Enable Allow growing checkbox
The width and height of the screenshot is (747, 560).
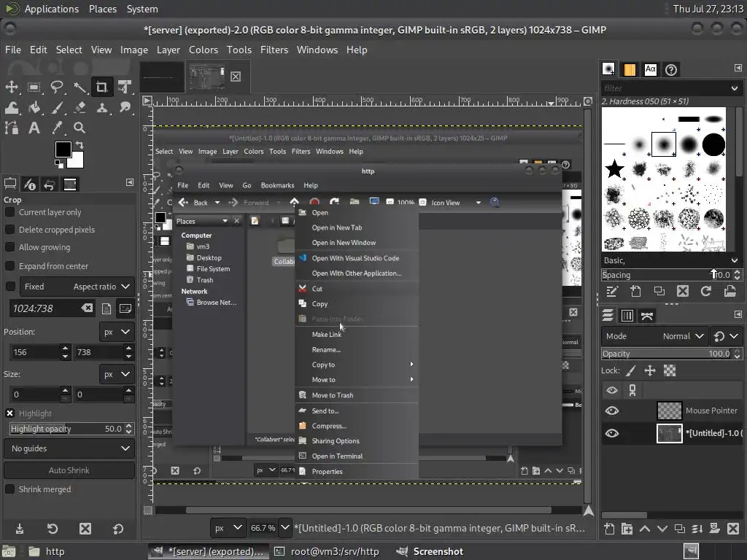(x=9, y=247)
